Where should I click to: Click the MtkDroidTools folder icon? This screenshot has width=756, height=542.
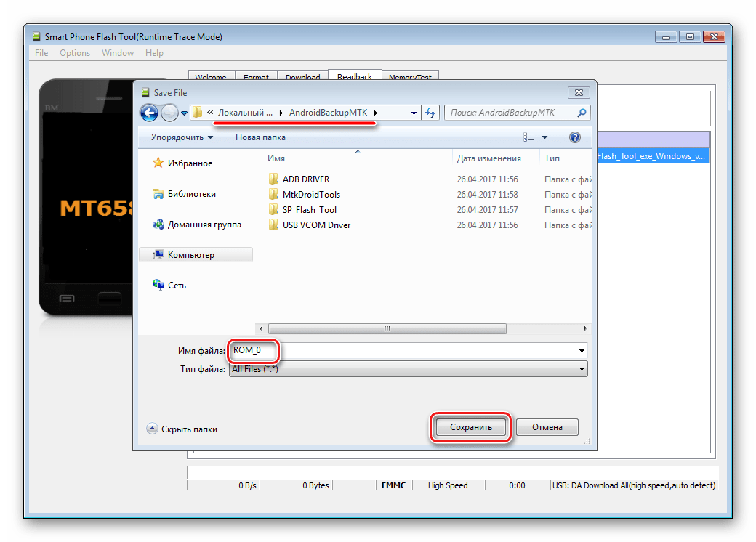[273, 195]
